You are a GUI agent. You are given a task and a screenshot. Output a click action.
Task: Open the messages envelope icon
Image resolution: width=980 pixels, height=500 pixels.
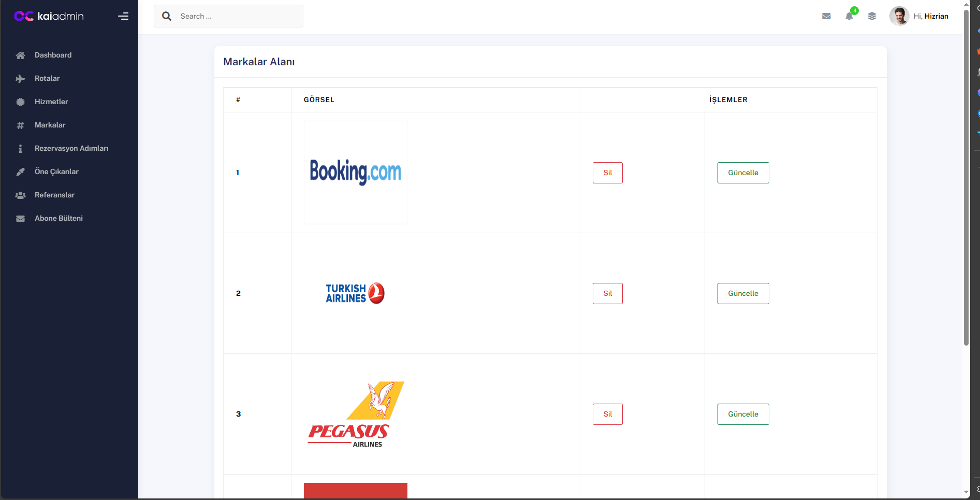[826, 16]
